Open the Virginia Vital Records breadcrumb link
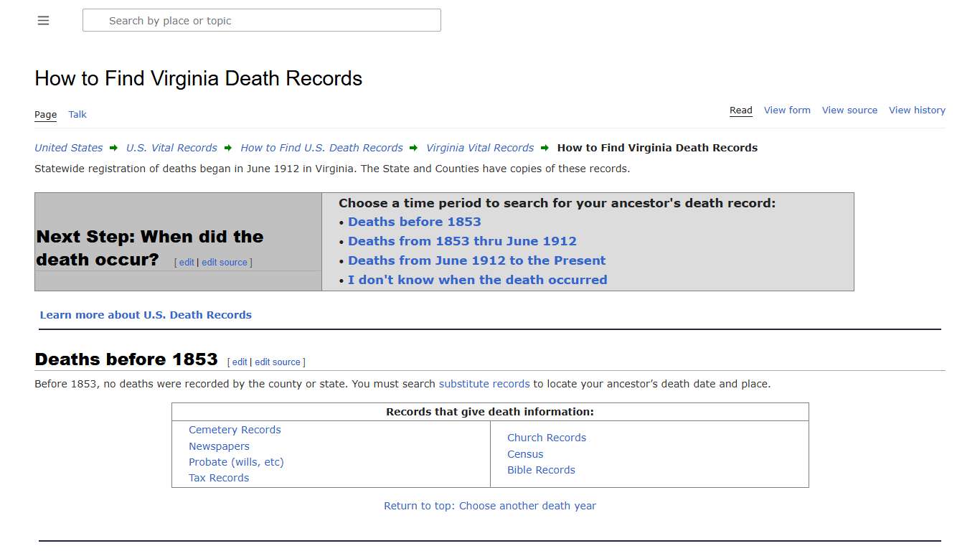Screen dimensions: 980x551 [x=479, y=148]
